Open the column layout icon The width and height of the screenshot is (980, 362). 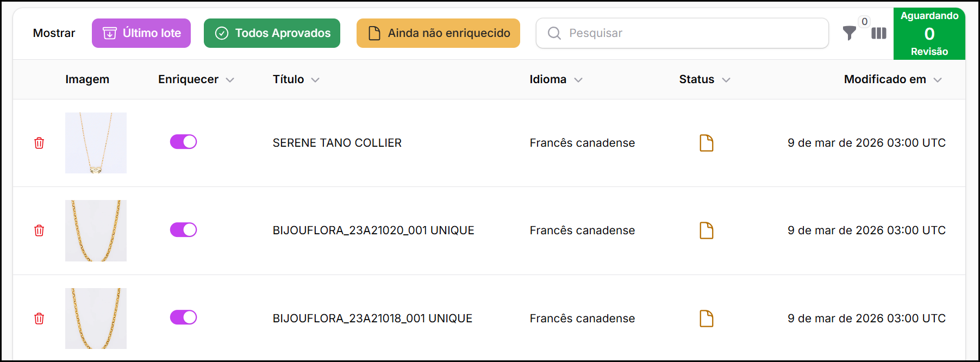(879, 34)
